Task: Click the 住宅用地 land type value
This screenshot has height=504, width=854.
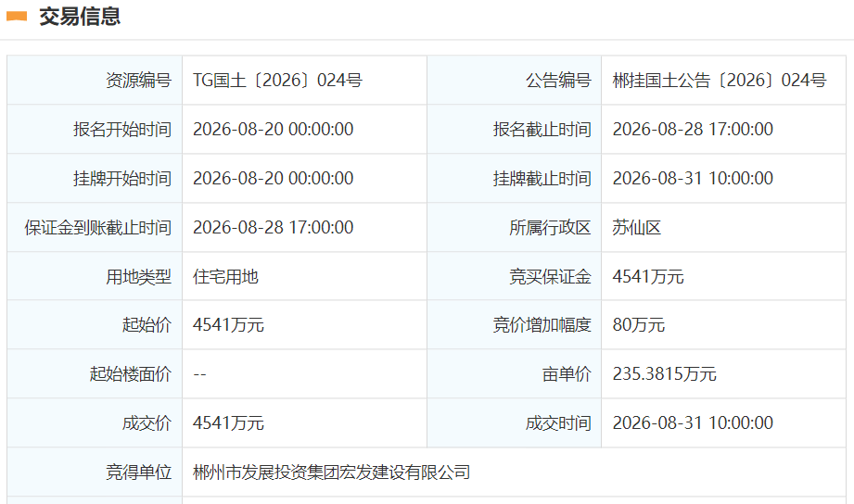Action: 225,276
